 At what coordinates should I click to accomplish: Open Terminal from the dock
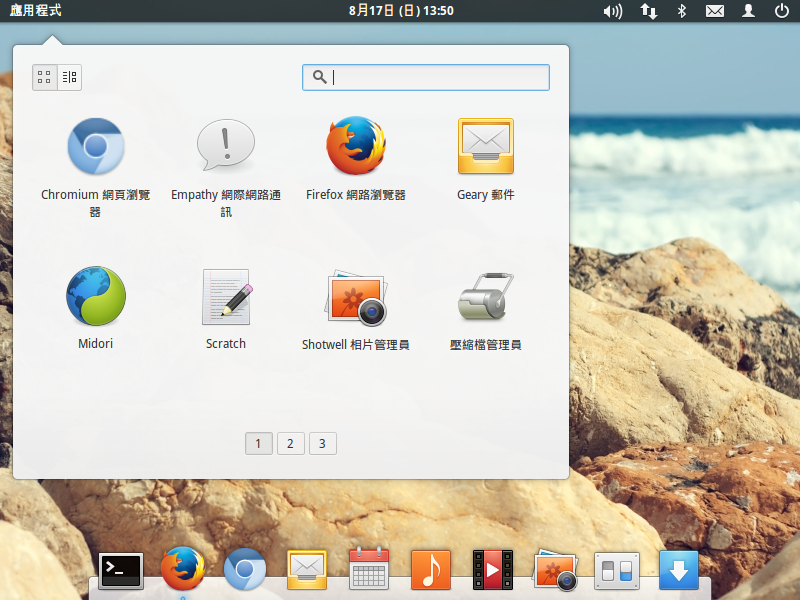[121, 571]
